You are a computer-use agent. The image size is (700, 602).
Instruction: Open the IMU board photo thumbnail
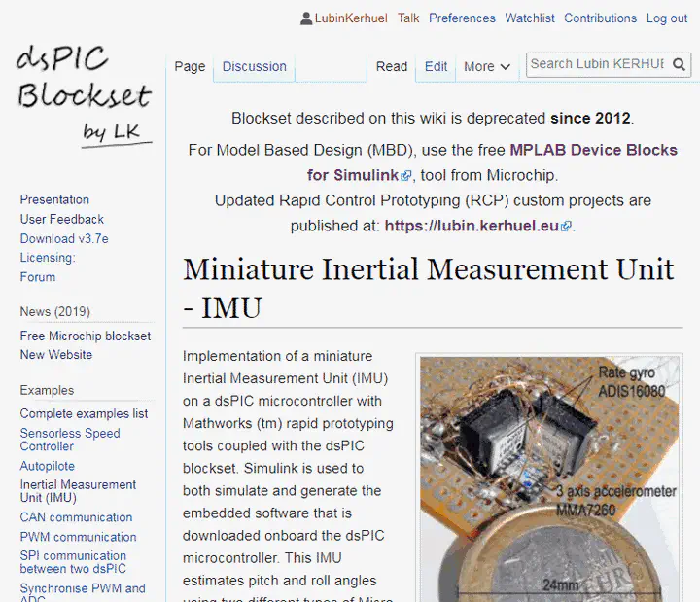click(x=548, y=477)
